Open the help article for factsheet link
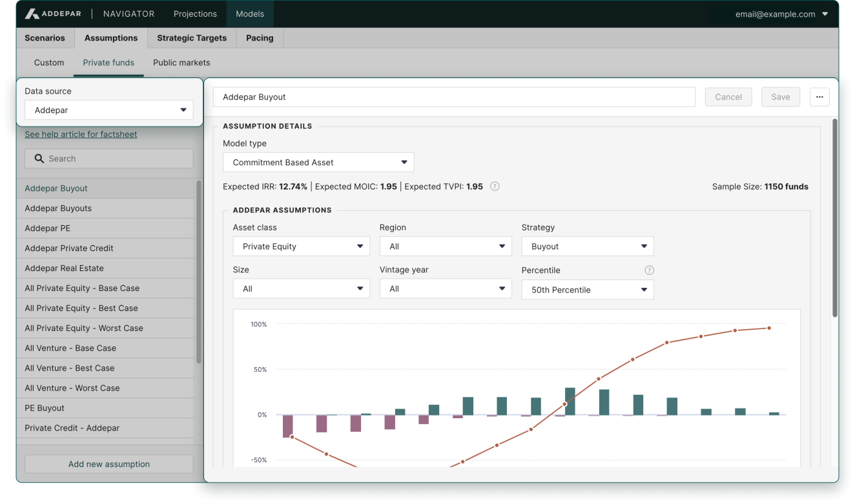This screenshot has width=855, height=504. [x=81, y=134]
